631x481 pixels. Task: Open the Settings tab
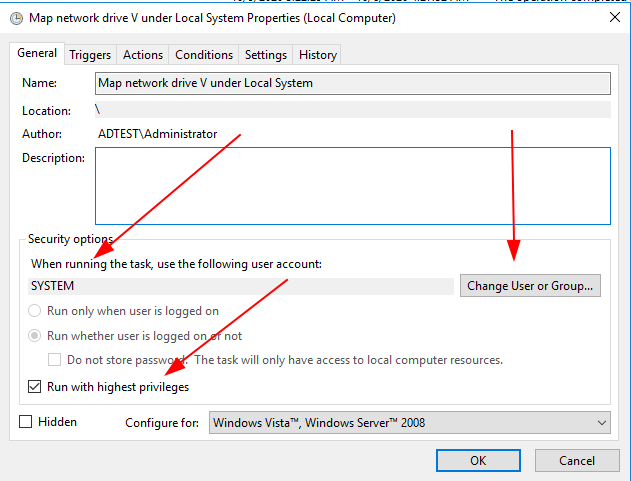click(x=266, y=55)
